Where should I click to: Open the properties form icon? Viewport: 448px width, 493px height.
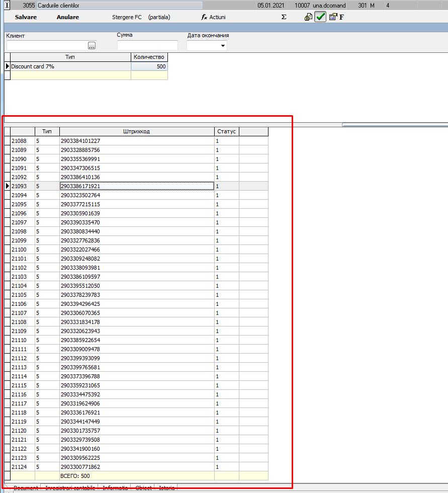(x=333, y=17)
